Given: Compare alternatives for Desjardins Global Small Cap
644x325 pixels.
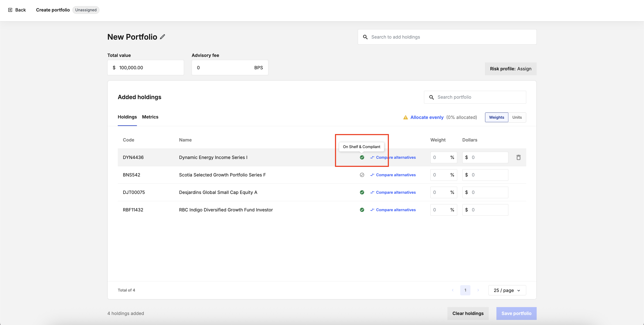Looking at the screenshot, I should click(393, 192).
